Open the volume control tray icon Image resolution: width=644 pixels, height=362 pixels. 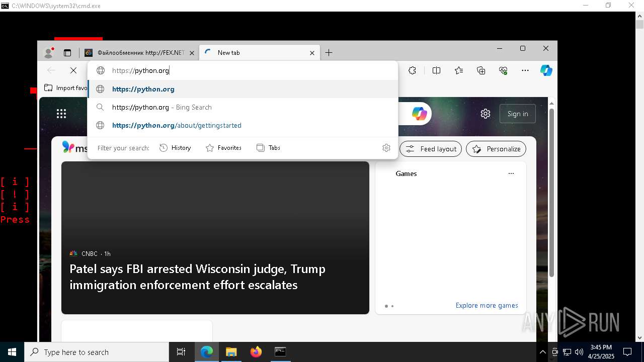click(579, 352)
